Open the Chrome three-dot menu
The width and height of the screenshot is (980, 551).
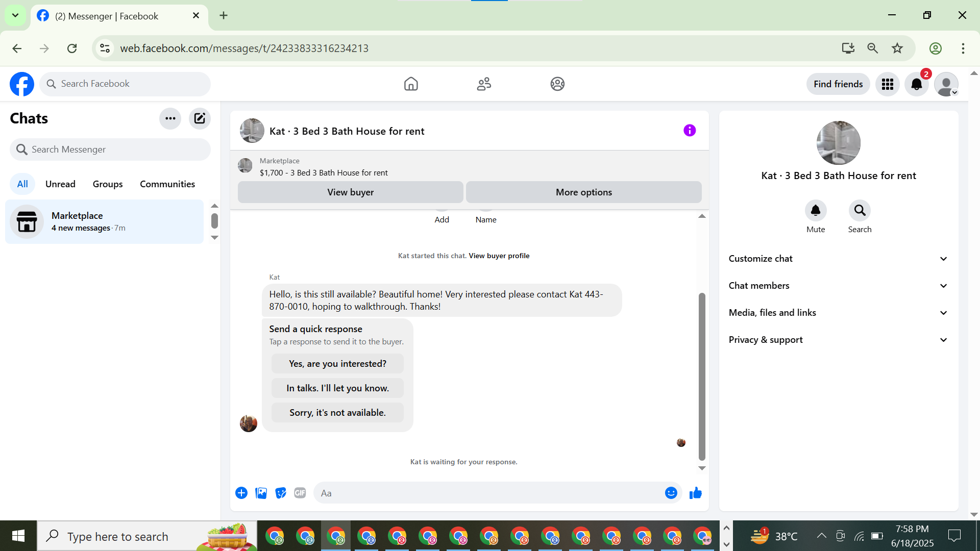click(x=963, y=48)
